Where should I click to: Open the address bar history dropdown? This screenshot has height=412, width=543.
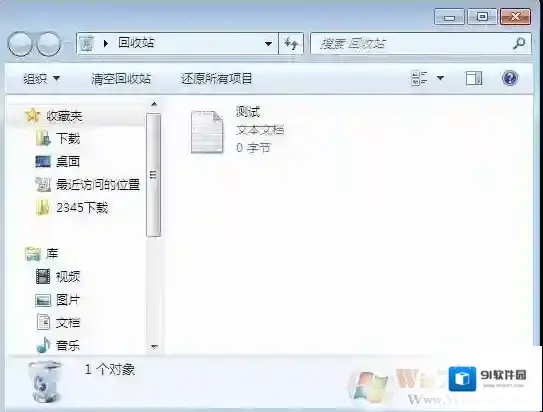[x=268, y=44]
